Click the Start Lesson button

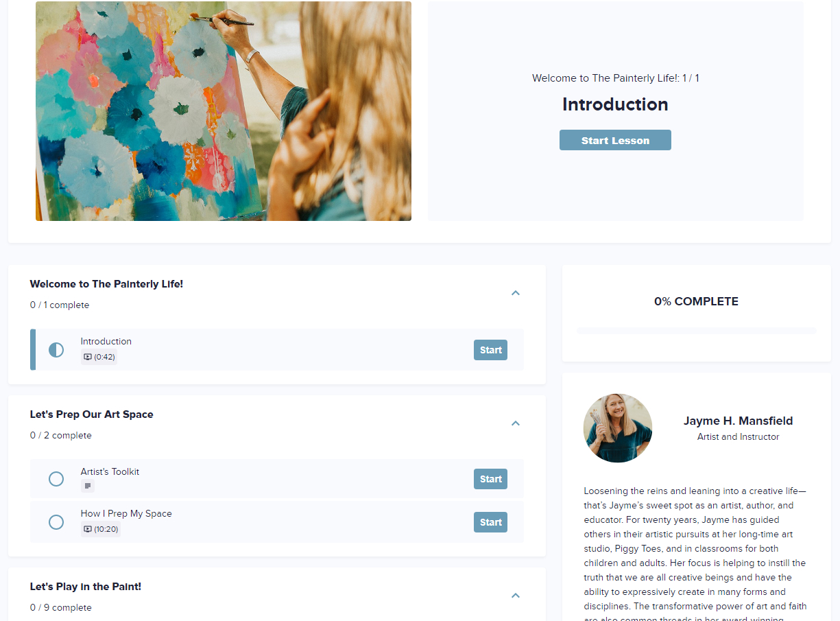615,140
